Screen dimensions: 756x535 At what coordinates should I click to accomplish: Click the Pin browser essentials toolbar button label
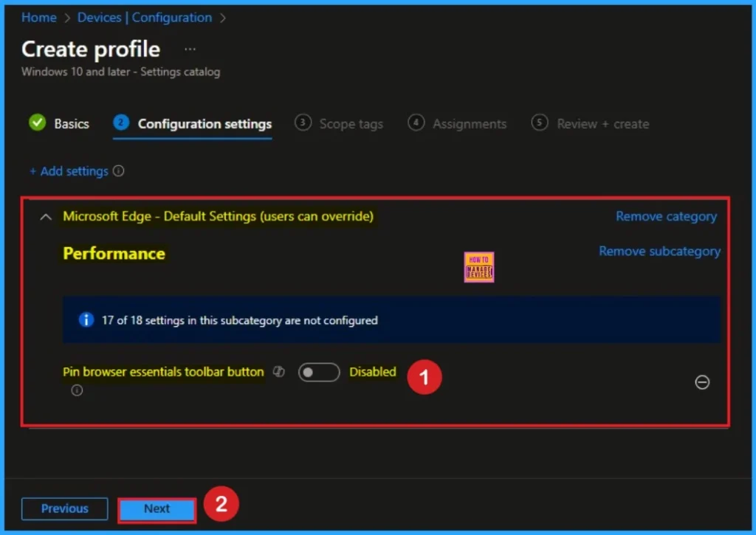163,372
